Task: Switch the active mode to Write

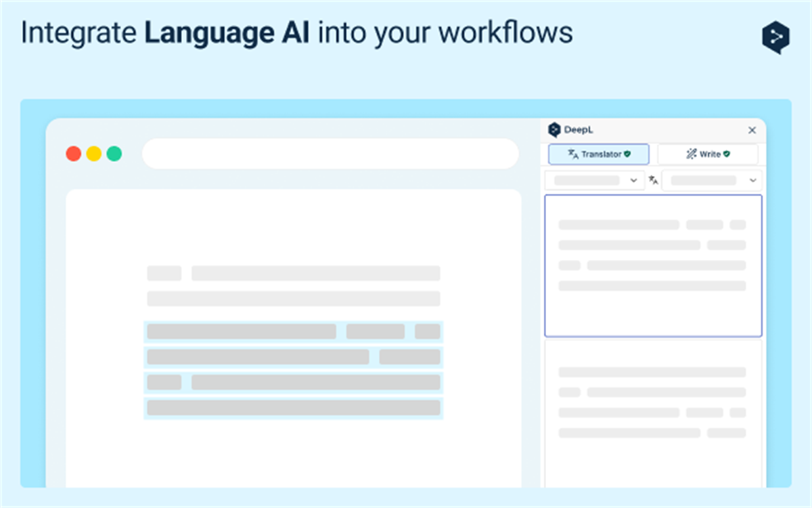Action: [708, 154]
